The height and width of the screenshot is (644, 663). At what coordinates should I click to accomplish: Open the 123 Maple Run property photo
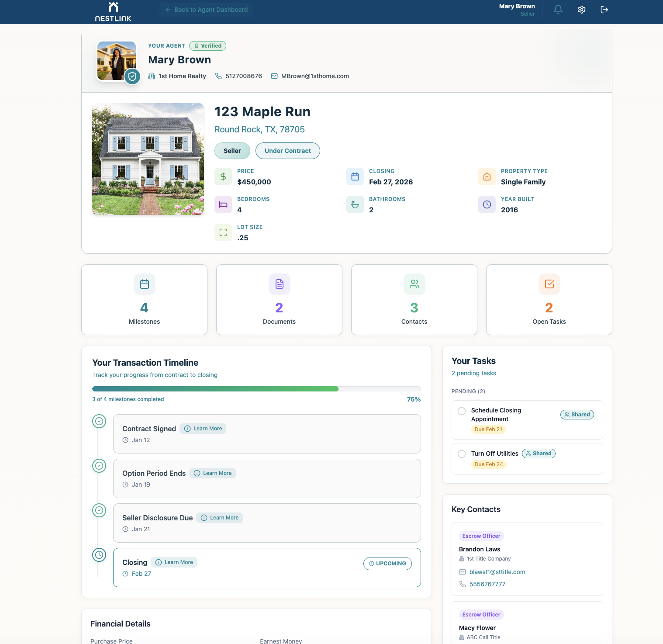tap(148, 159)
